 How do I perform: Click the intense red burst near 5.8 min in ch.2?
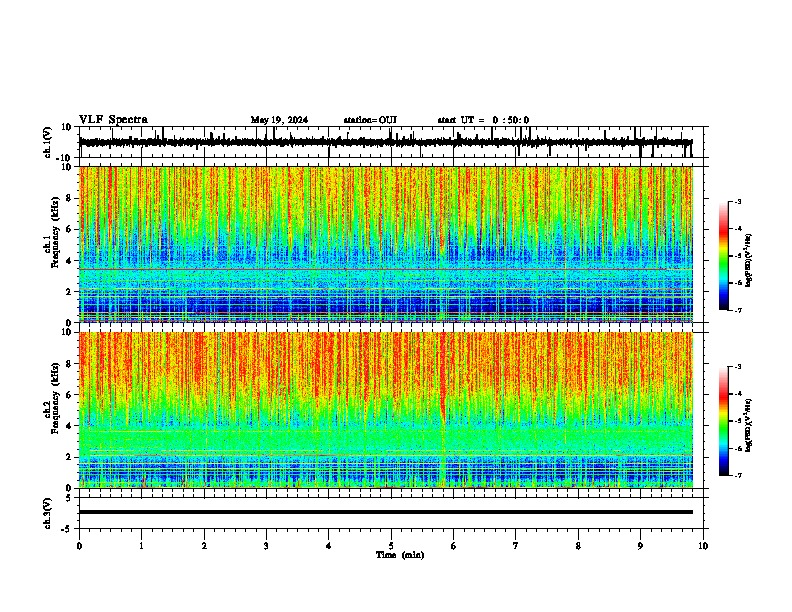pos(443,379)
